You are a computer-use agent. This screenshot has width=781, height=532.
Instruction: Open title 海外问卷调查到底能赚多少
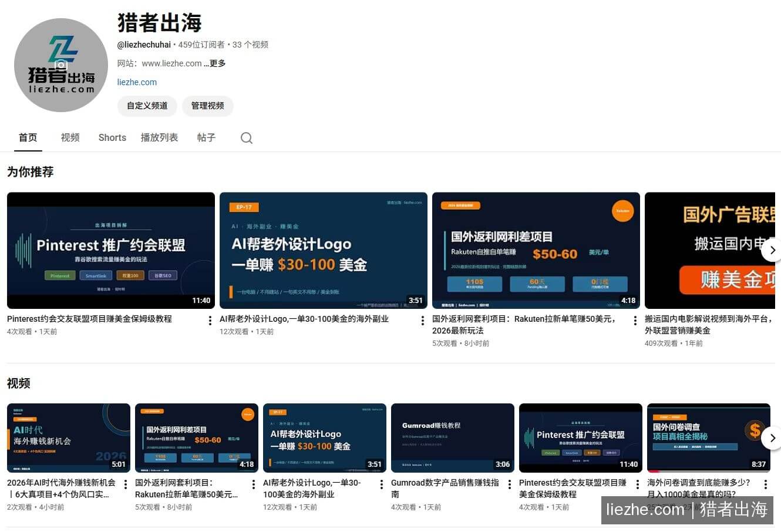(x=699, y=489)
